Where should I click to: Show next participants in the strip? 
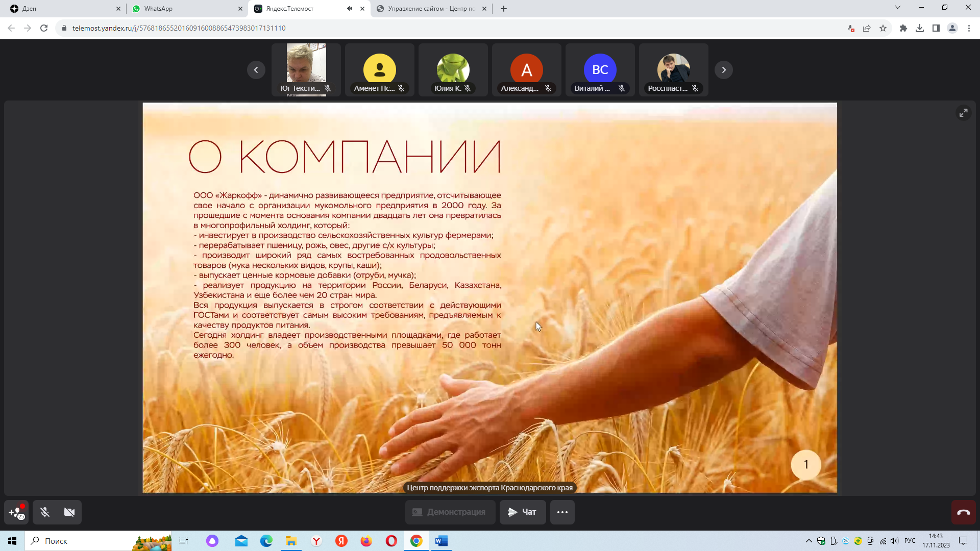[724, 70]
